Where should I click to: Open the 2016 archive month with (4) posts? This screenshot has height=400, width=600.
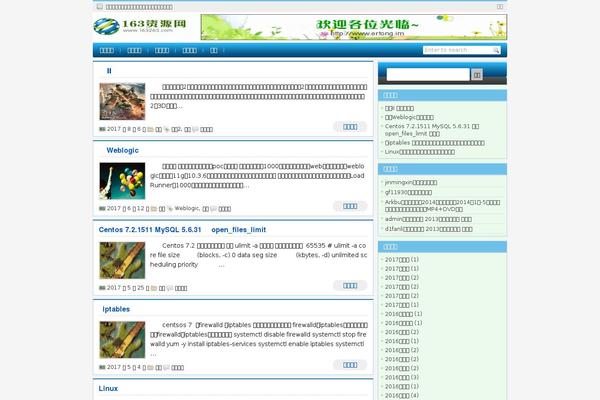click(401, 395)
